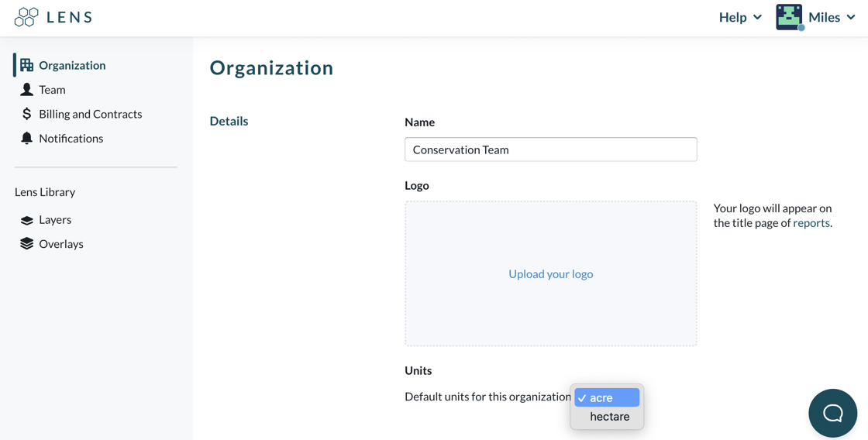The width and height of the screenshot is (868, 440).
Task: Expand the Help dropdown menu
Action: click(740, 17)
